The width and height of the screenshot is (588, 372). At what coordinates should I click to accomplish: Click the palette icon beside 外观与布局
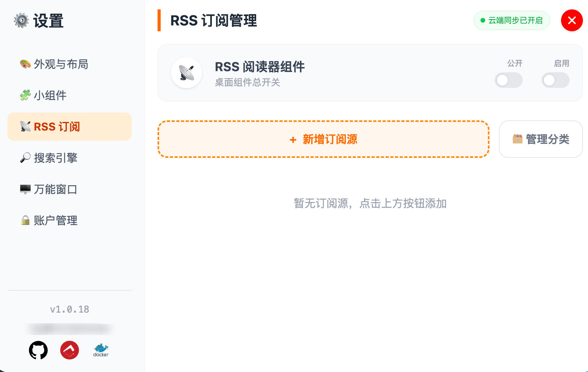pyautogui.click(x=25, y=64)
